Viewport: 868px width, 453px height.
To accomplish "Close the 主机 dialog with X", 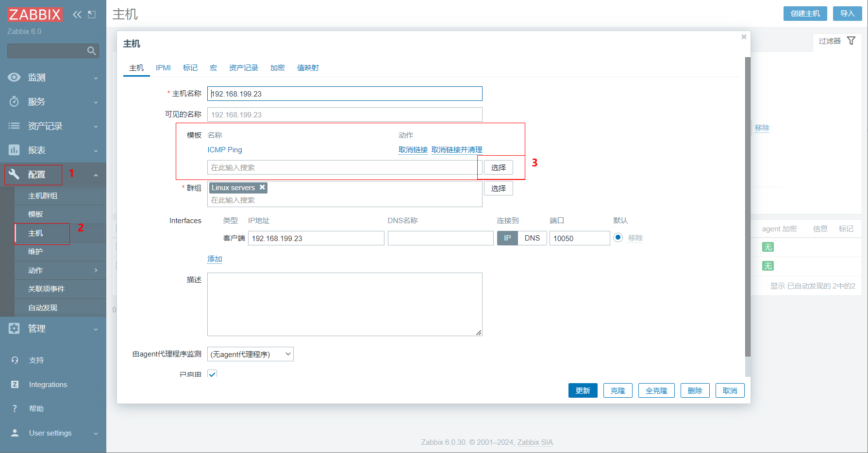I will click(744, 37).
